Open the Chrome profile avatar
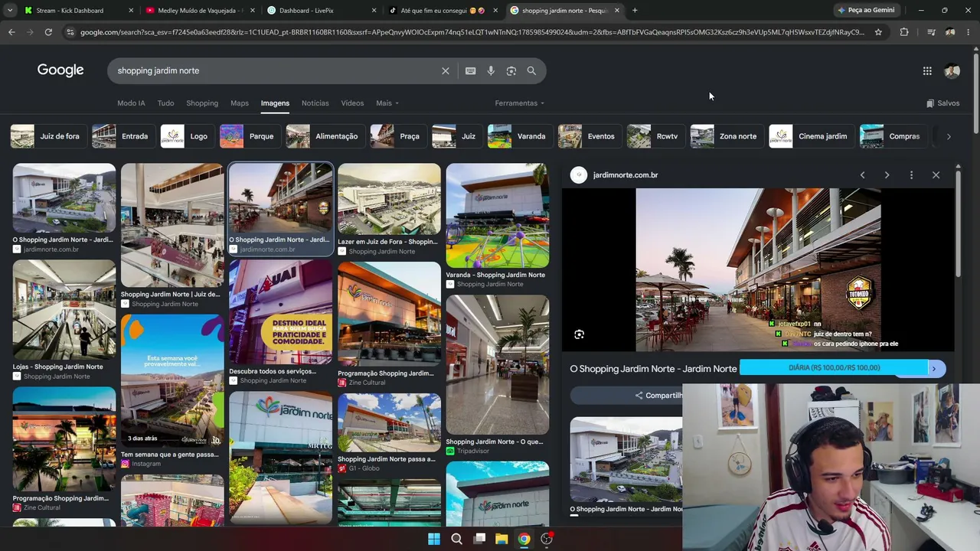The width and height of the screenshot is (980, 551). (x=950, y=32)
